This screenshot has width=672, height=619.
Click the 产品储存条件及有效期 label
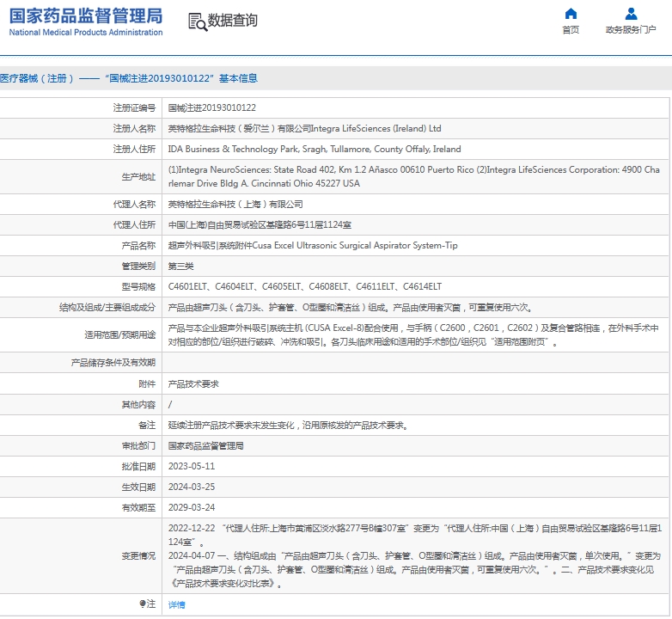113,363
